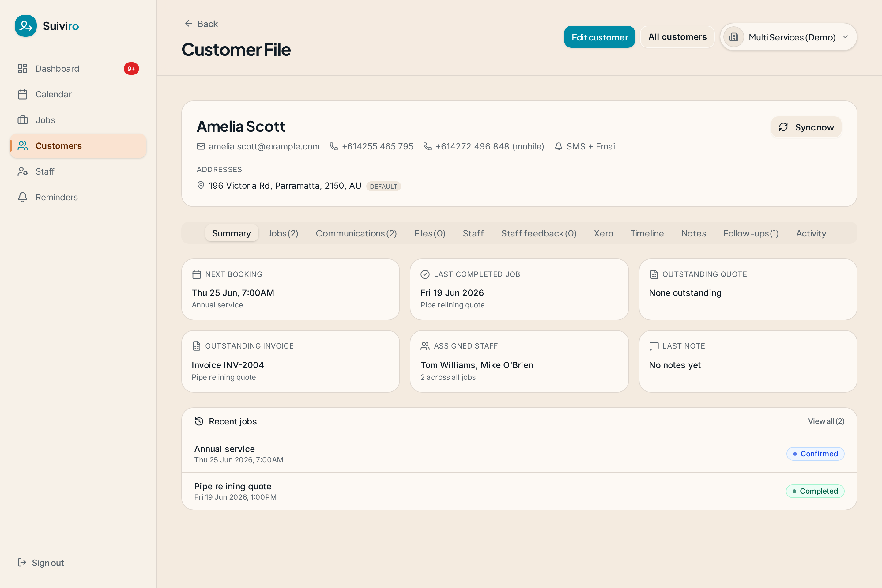This screenshot has width=882, height=588.
Task: Click the Sign out door icon
Action: click(22, 563)
